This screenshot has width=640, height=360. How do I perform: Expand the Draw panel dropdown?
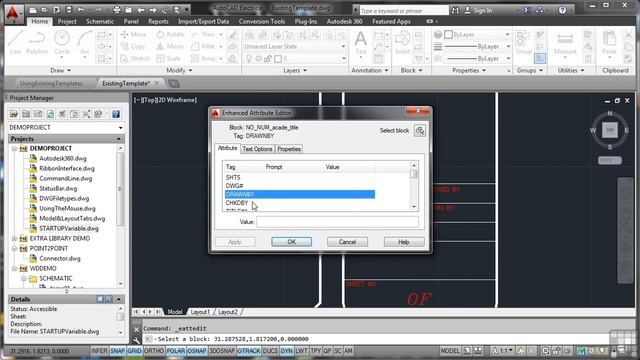(60, 71)
